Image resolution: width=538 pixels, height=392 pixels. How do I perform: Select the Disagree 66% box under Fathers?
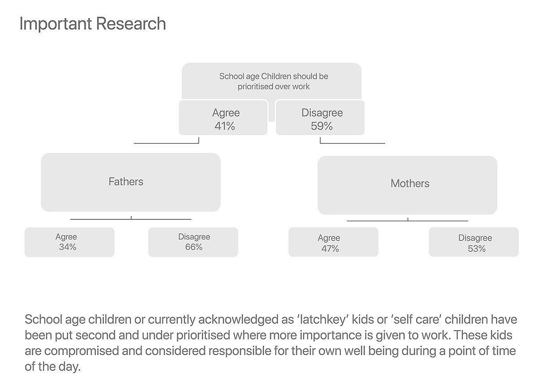click(193, 242)
